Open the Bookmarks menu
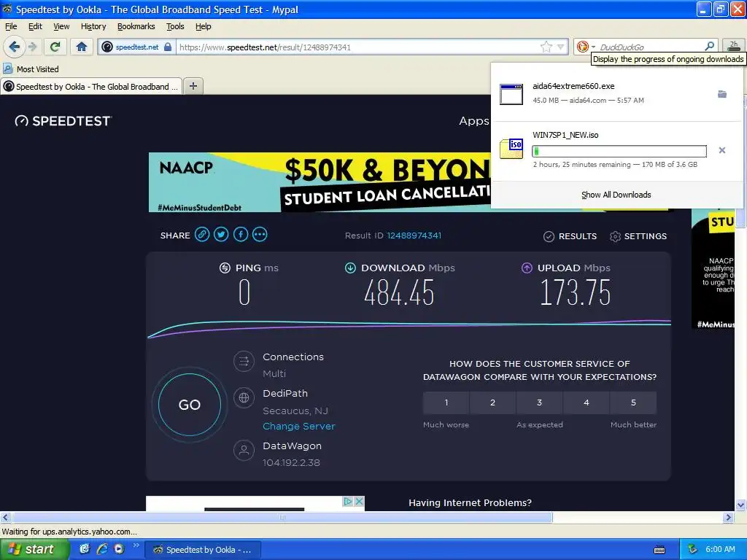 click(136, 27)
